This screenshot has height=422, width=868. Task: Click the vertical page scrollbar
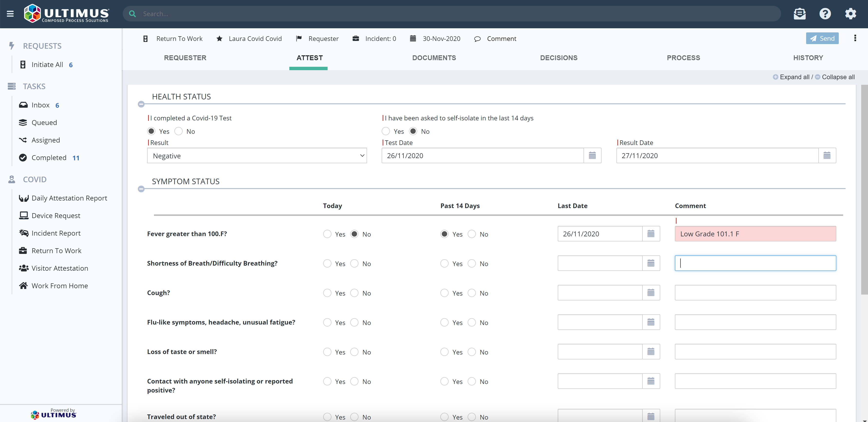click(x=864, y=190)
